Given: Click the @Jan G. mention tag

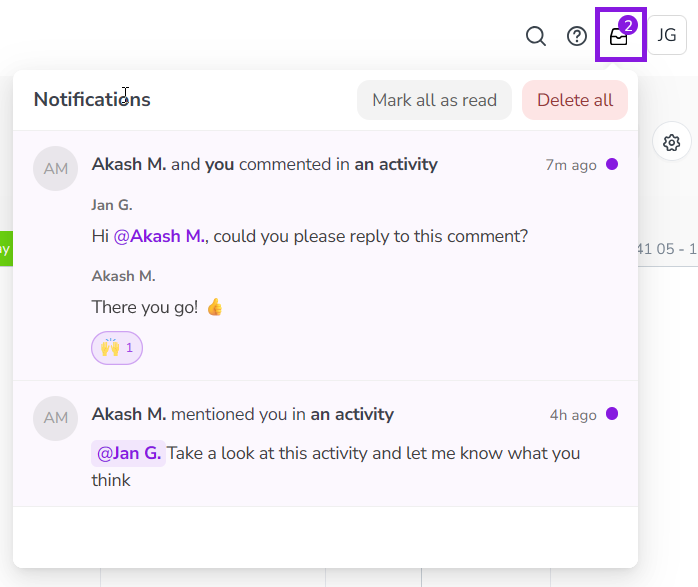Looking at the screenshot, I should pos(128,453).
